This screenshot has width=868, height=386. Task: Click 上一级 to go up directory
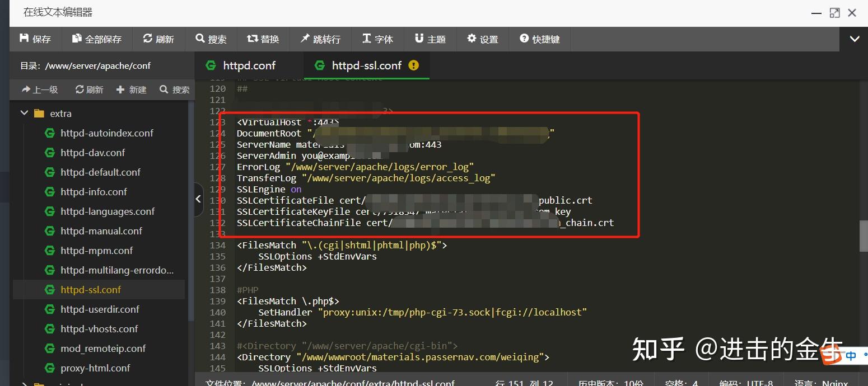pos(39,89)
